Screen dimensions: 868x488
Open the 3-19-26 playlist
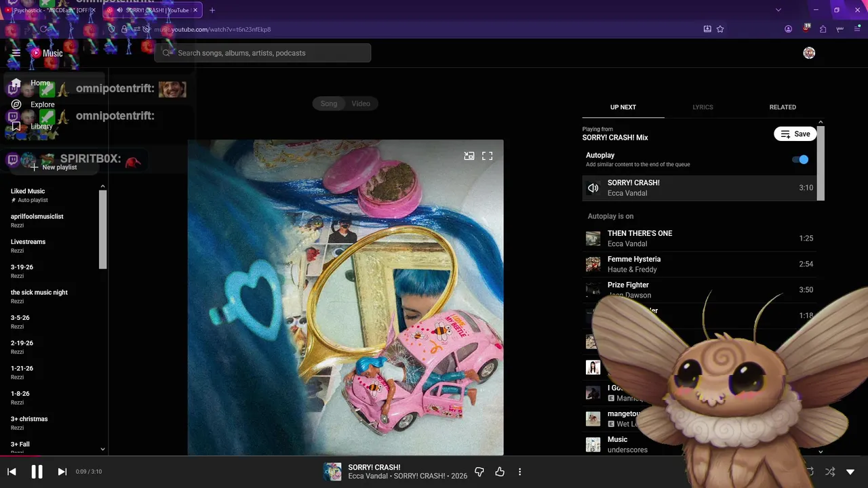point(51,271)
